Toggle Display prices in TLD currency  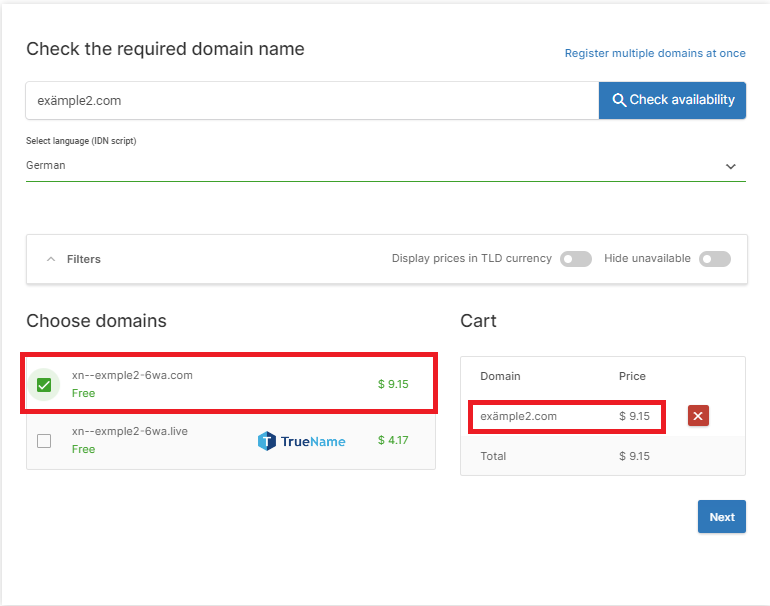tap(576, 259)
